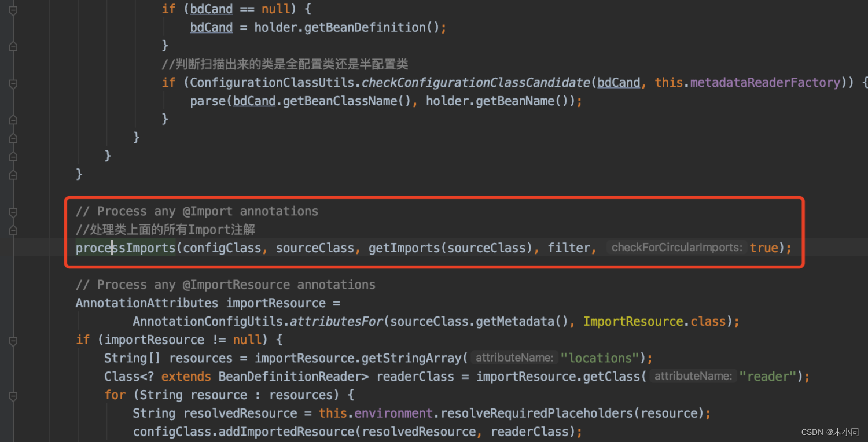Place the caret in 'processImports' call
This screenshot has width=868, height=442.
point(126,248)
